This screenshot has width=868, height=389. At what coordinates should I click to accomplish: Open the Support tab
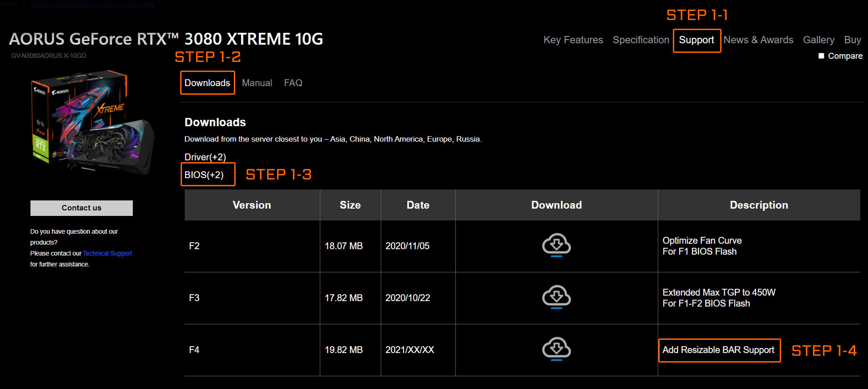coord(696,40)
